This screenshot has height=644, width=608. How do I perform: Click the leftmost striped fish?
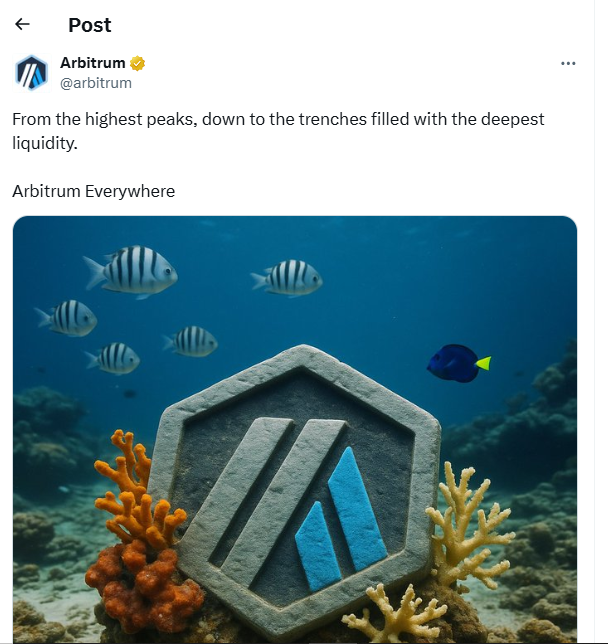click(x=68, y=318)
